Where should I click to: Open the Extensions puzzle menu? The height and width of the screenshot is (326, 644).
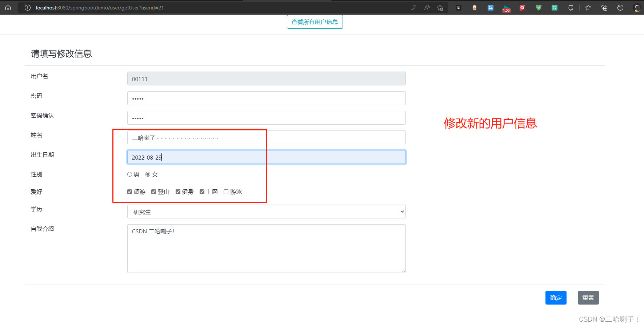click(x=571, y=8)
